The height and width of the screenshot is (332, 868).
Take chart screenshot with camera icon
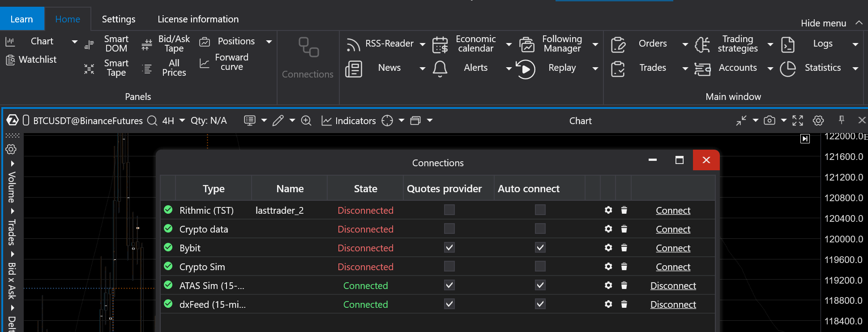[770, 121]
